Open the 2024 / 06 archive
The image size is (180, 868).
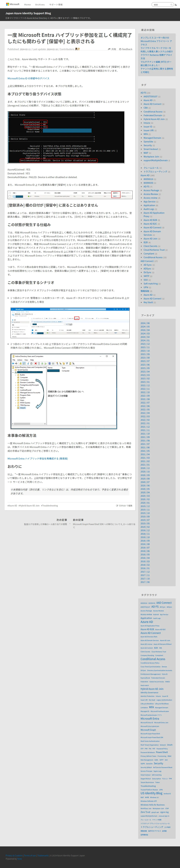tap(145, 323)
